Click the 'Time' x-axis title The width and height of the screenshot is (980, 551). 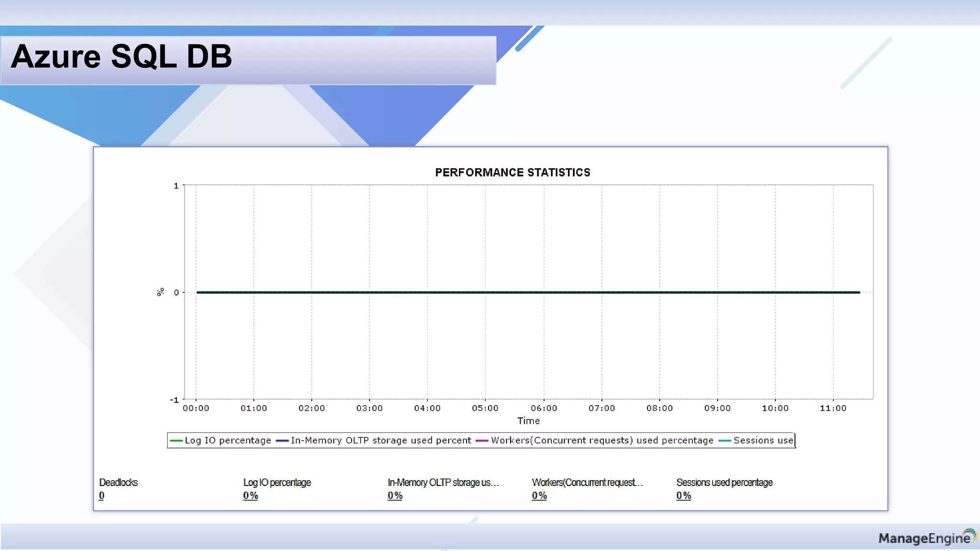(x=528, y=421)
